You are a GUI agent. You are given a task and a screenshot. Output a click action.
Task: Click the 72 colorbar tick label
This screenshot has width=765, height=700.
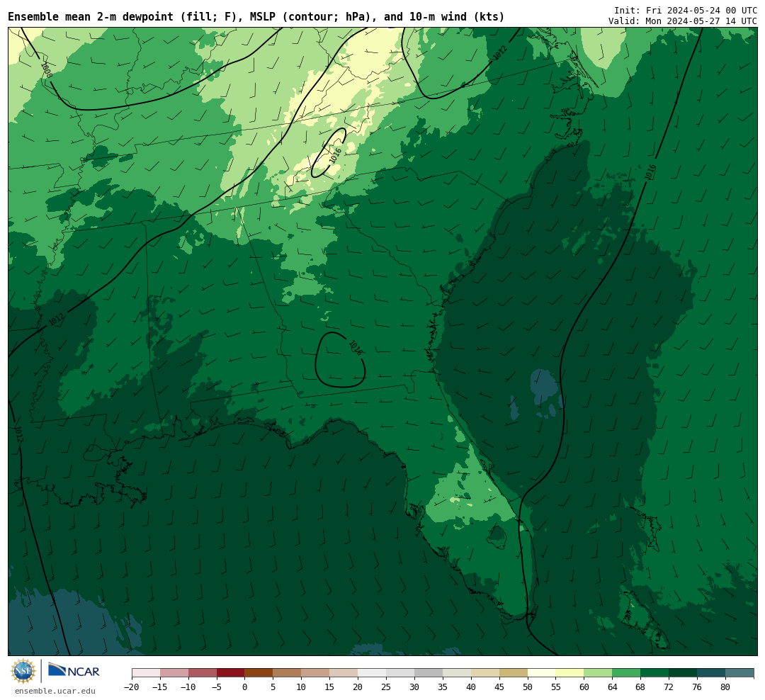(669, 687)
